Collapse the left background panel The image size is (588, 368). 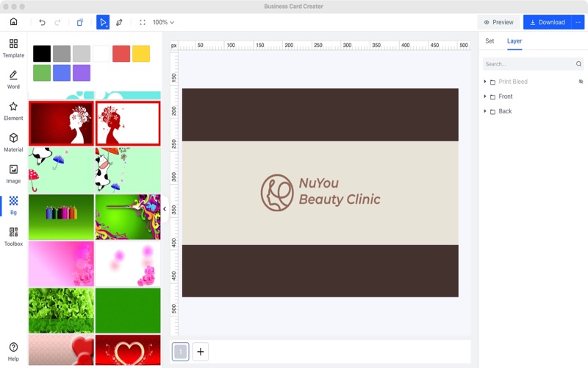[165, 209]
